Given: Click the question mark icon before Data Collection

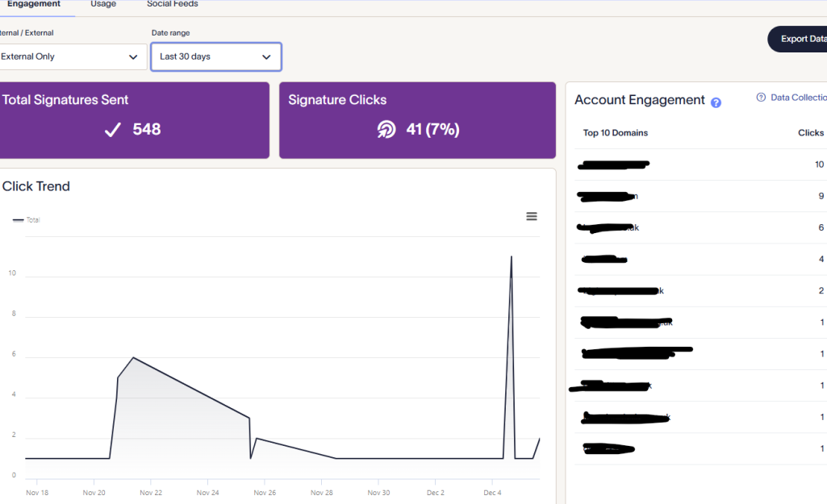Looking at the screenshot, I should pos(760,98).
